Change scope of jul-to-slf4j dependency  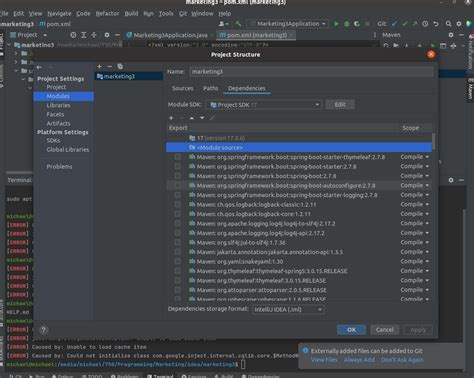click(415, 242)
